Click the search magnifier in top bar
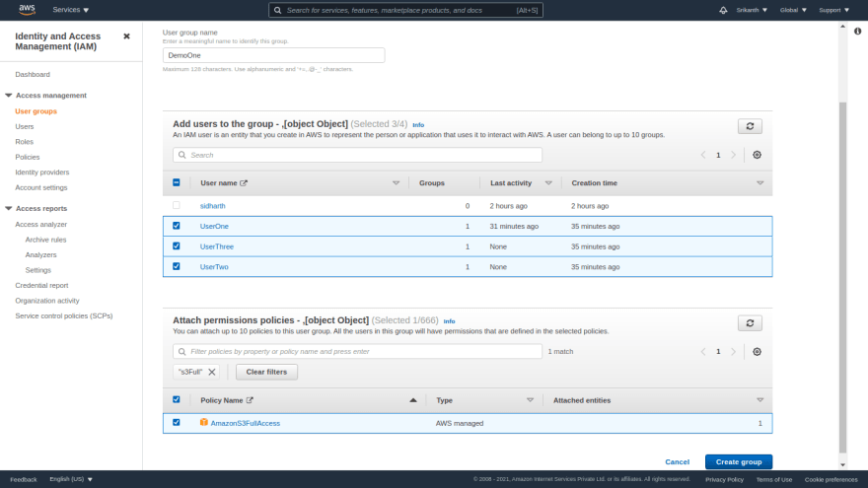The image size is (868, 488). [278, 10]
